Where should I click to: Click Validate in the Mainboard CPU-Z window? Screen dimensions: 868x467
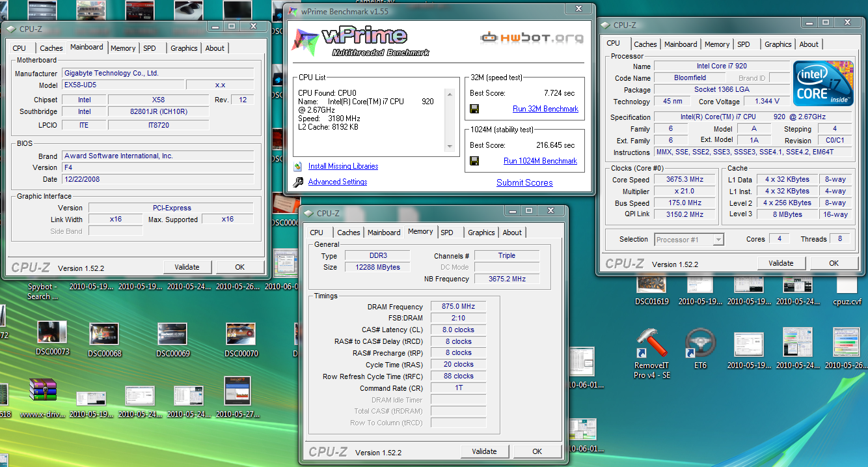(187, 267)
